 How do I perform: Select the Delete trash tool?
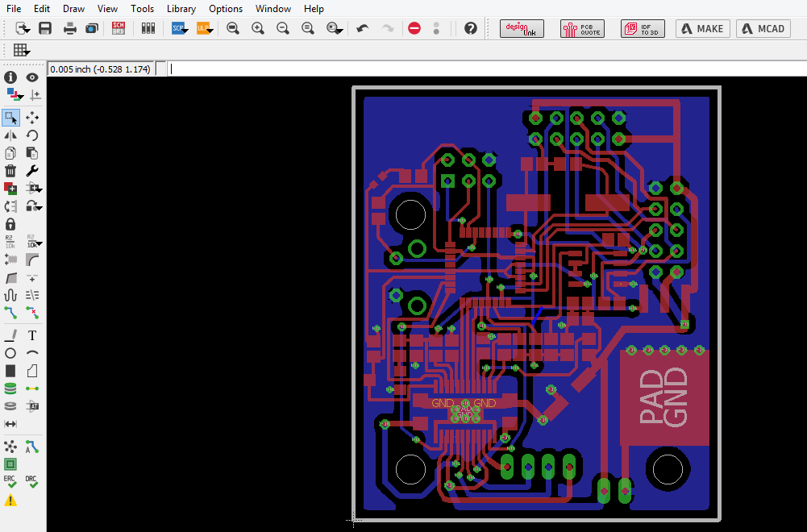point(10,171)
